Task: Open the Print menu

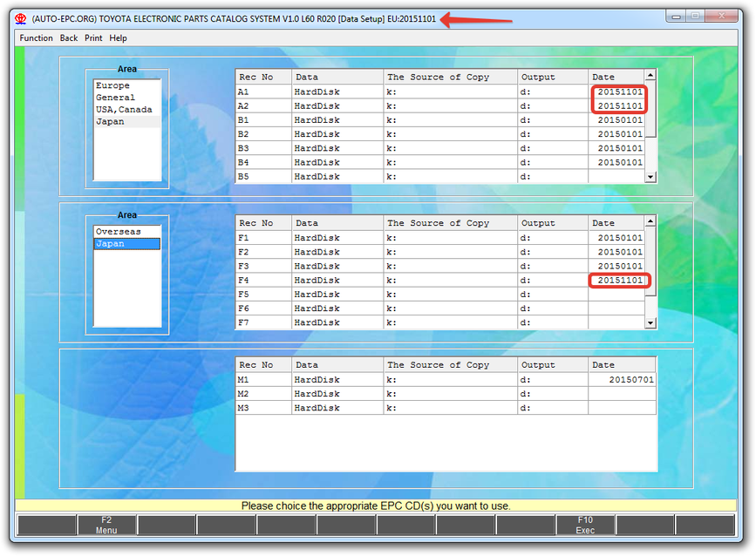Action: coord(93,38)
